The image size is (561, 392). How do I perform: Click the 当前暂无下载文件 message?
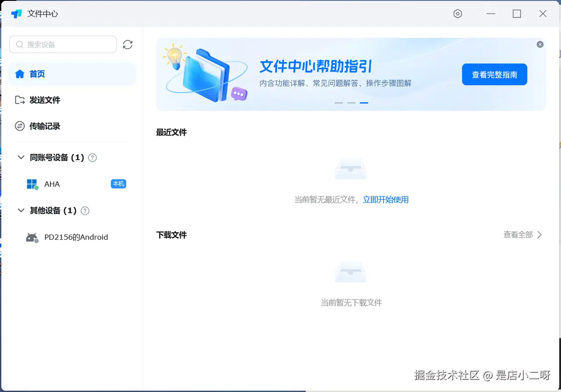352,303
